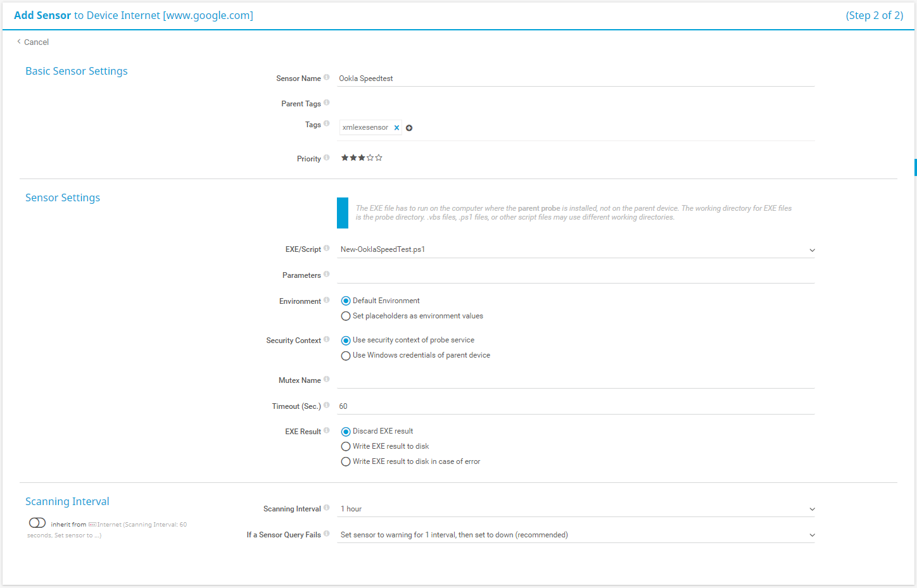Open the Scanning Interval dropdown

pos(576,509)
